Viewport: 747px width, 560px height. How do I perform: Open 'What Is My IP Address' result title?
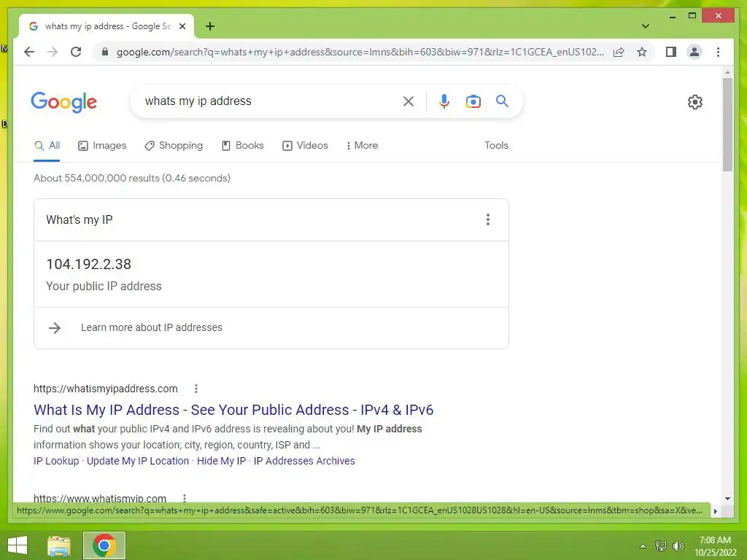click(x=233, y=410)
